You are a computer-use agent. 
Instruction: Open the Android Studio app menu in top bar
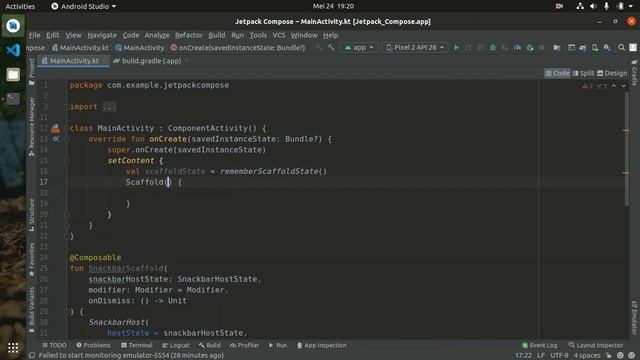tap(84, 6)
